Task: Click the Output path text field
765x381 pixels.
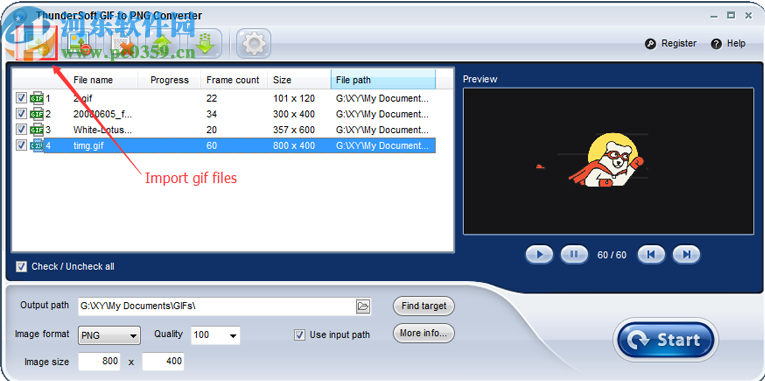Action: pos(217,306)
